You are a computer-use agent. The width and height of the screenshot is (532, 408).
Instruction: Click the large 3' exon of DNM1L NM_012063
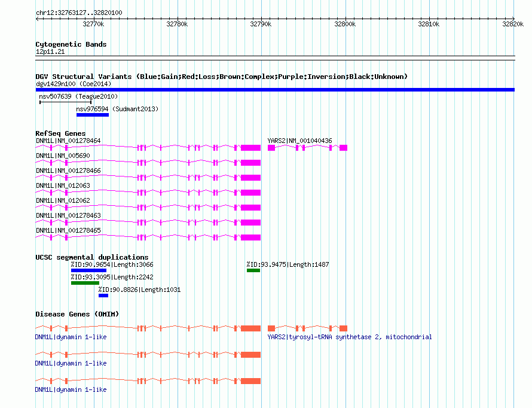(250, 193)
